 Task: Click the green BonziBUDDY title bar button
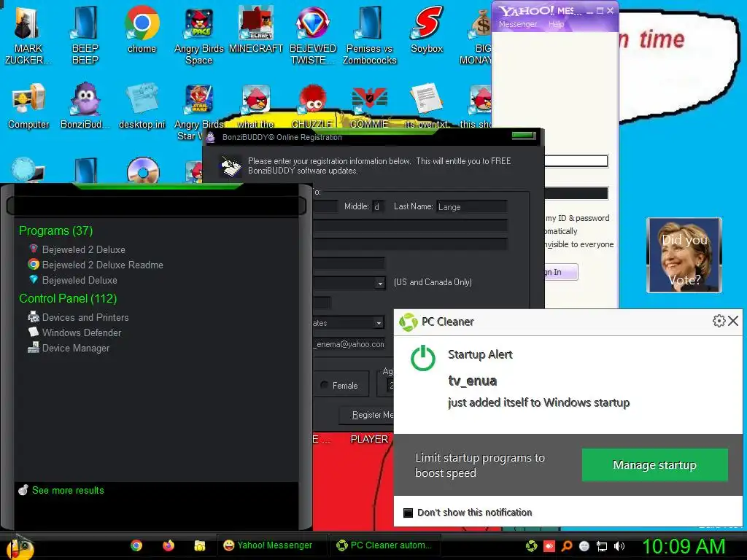[524, 136]
